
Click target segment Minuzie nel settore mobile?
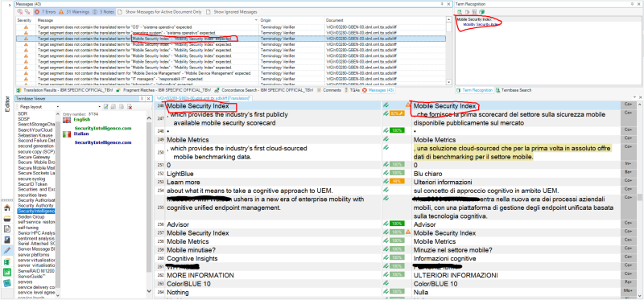point(453,249)
